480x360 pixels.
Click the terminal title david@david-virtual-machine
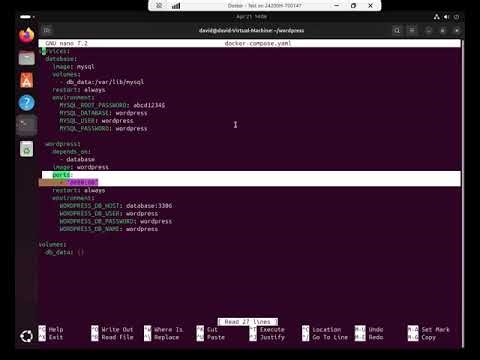coord(251,30)
